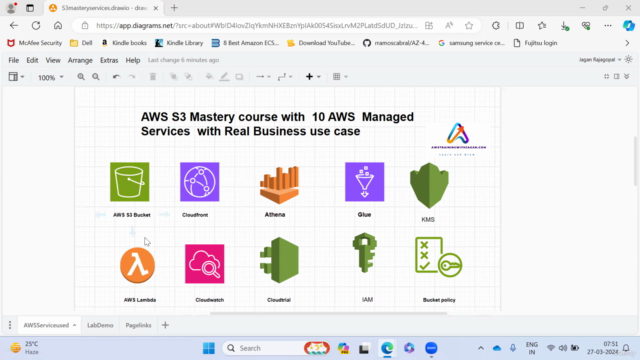Open the Kindle Library bookmark
This screenshot has height=360, width=640.
click(x=179, y=43)
